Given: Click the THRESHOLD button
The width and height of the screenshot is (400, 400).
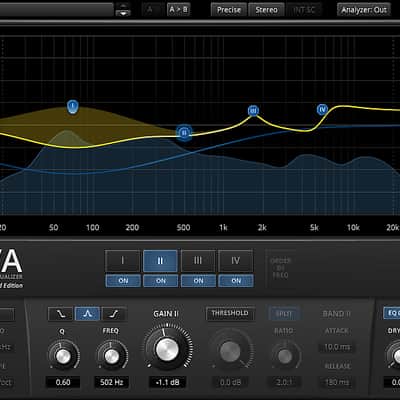Looking at the screenshot, I should click(230, 313).
